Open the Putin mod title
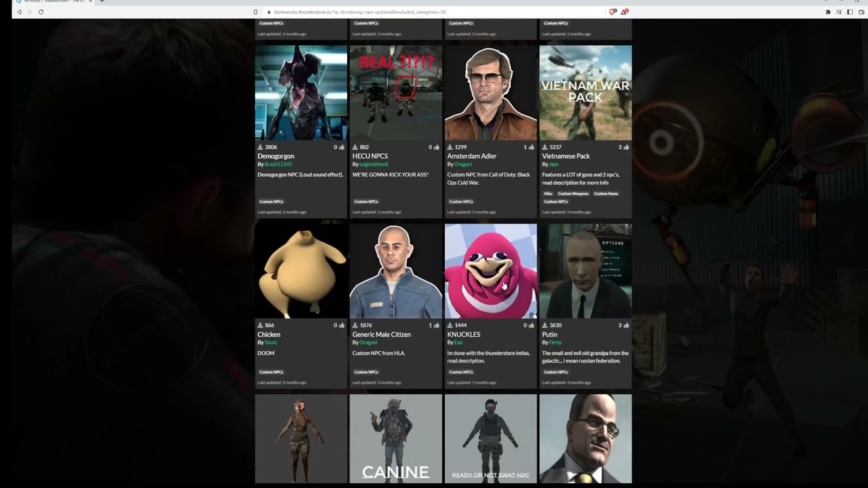This screenshot has height=488, width=868. pyautogui.click(x=550, y=334)
